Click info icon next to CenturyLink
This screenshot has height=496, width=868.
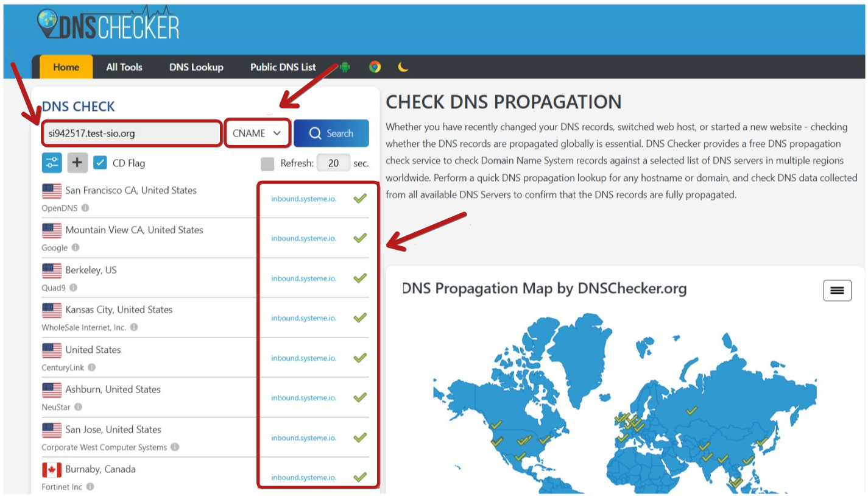tap(92, 367)
